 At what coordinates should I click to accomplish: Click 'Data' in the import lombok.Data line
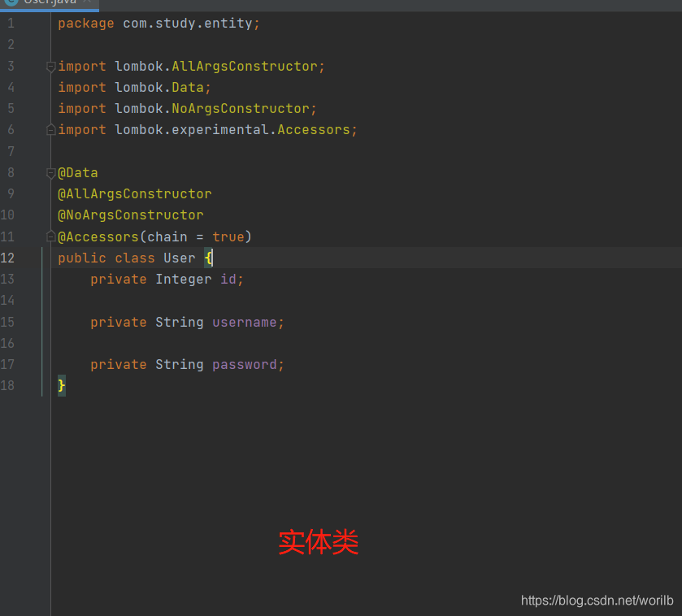point(188,88)
